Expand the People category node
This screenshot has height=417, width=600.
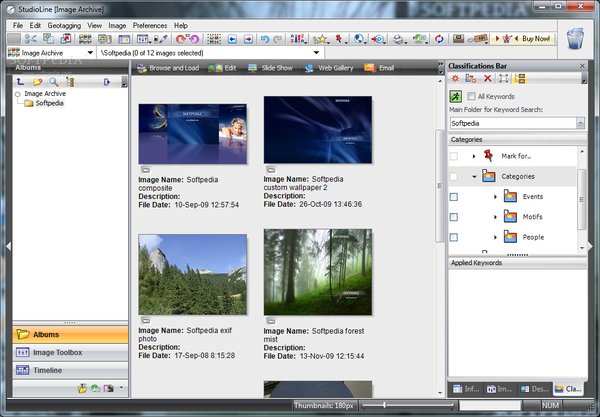pos(495,237)
